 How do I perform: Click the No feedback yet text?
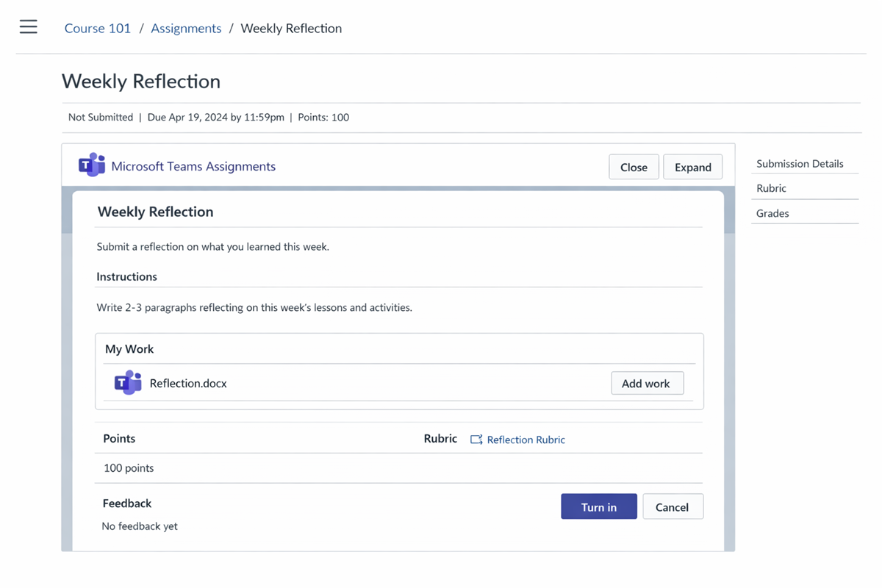coord(140,526)
